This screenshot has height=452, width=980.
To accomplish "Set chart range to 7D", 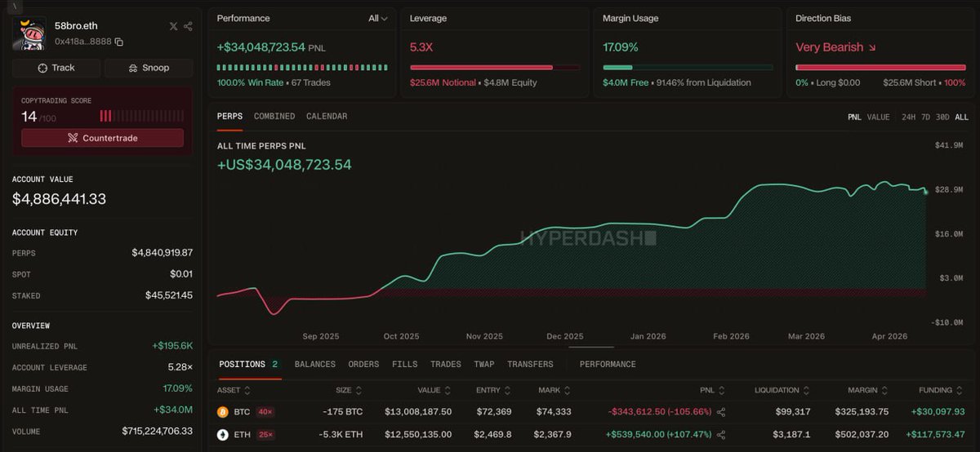I will (925, 117).
